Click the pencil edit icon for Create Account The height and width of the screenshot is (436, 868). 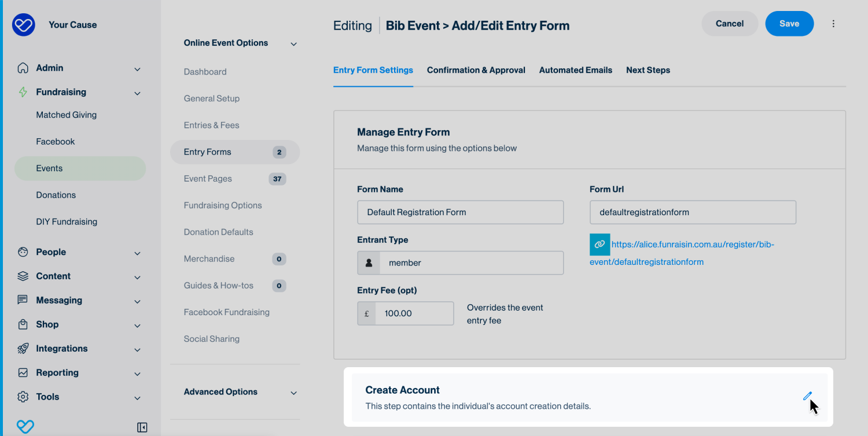click(x=807, y=396)
